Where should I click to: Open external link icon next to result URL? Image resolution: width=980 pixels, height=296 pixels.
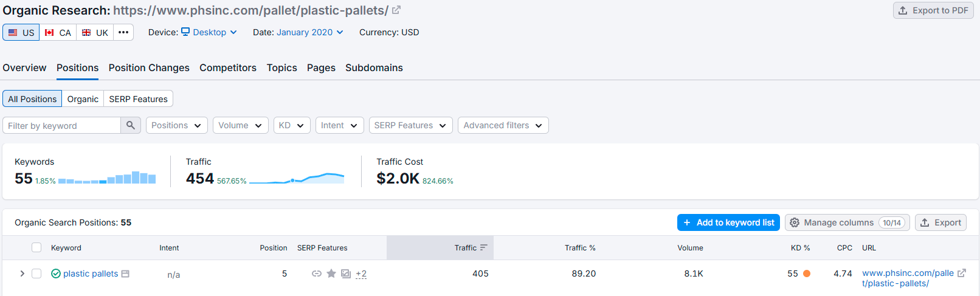(x=962, y=273)
